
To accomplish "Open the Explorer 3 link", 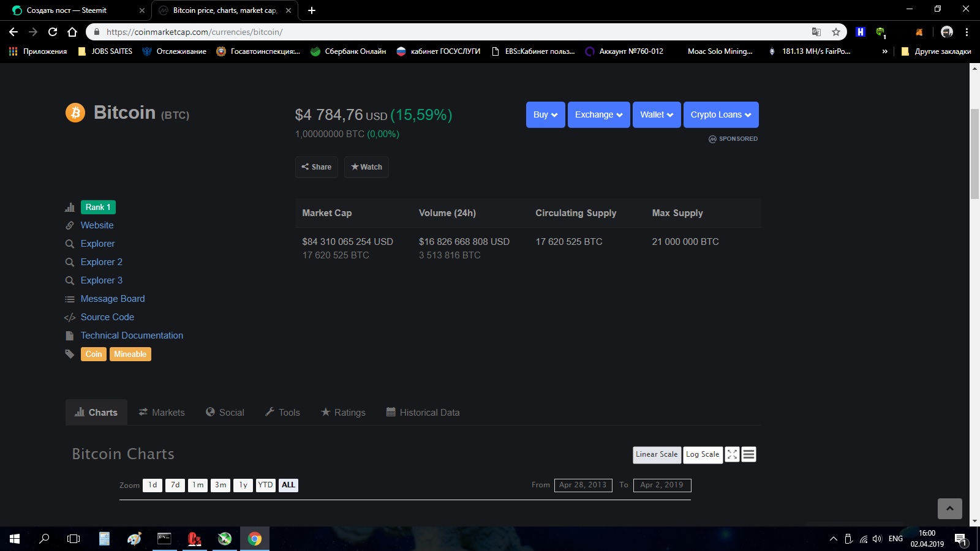I will click(x=101, y=280).
